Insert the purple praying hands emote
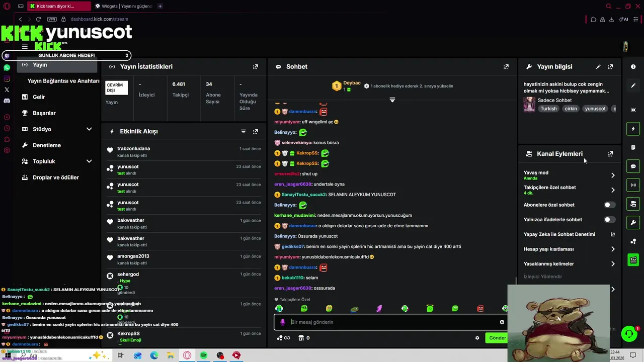This screenshot has width=644, height=362. pyautogui.click(x=379, y=308)
